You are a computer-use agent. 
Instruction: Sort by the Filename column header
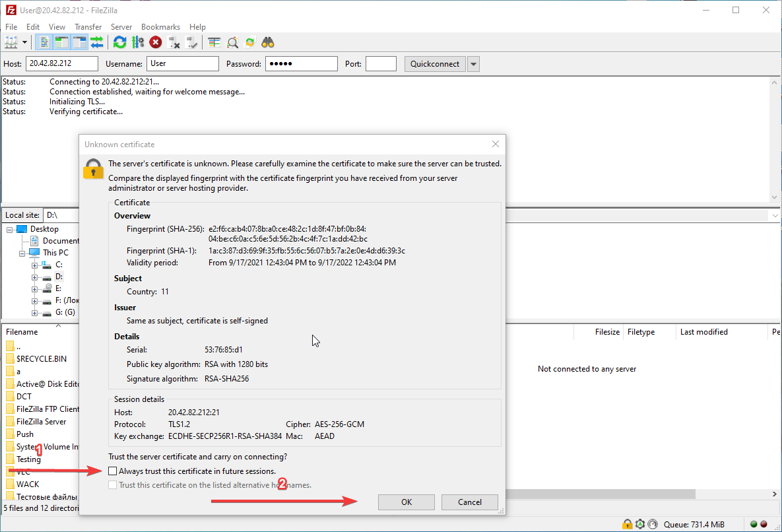(22, 332)
